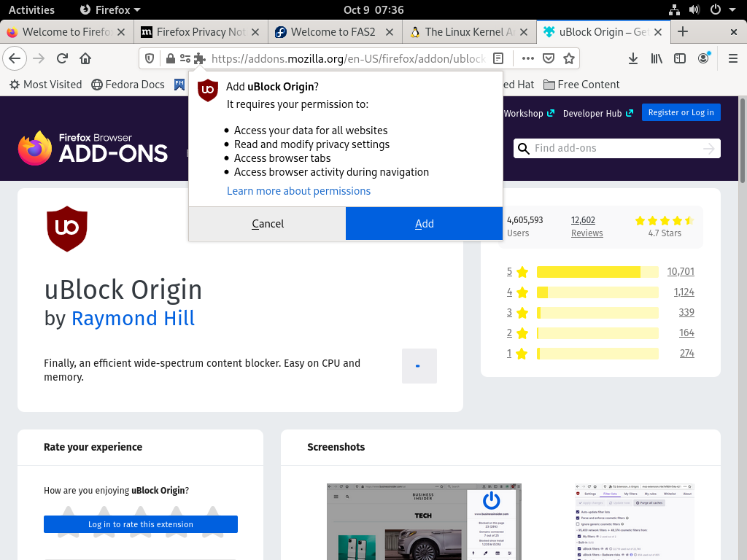This screenshot has width=747, height=560.
Task: Submit add-on search with arrow icon
Action: (709, 149)
